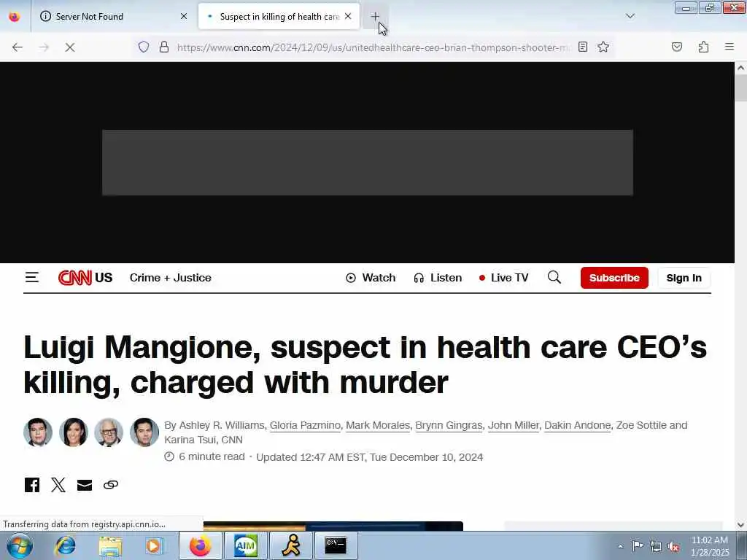Open Windows Media Player taskbar icon
This screenshot has width=747, height=560.
tap(154, 546)
